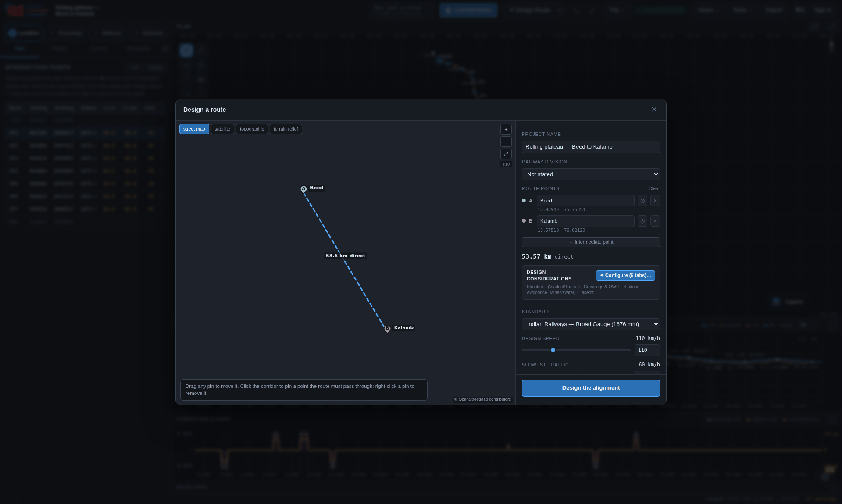Edit route point A name field
842x504 pixels.
click(x=585, y=201)
